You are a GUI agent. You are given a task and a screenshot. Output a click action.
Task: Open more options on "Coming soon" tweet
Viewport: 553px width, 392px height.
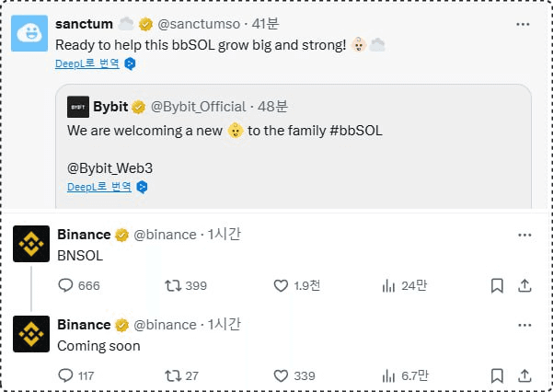[524, 325]
